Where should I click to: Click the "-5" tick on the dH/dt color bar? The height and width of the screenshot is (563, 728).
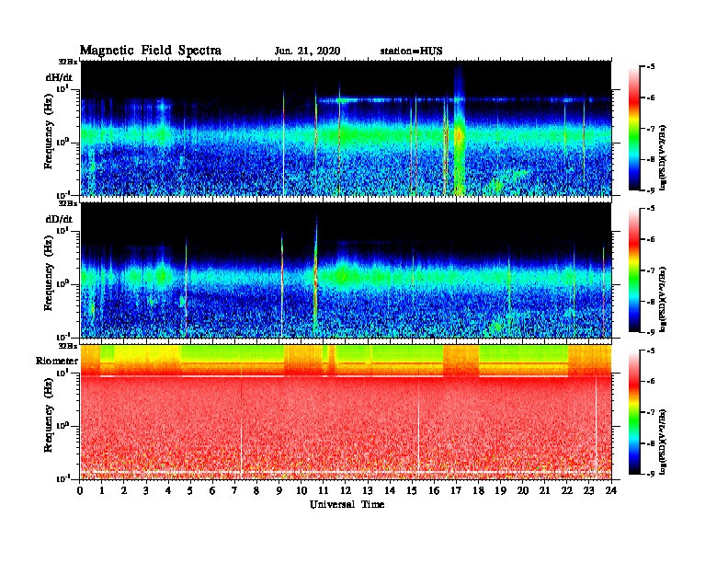[651, 67]
